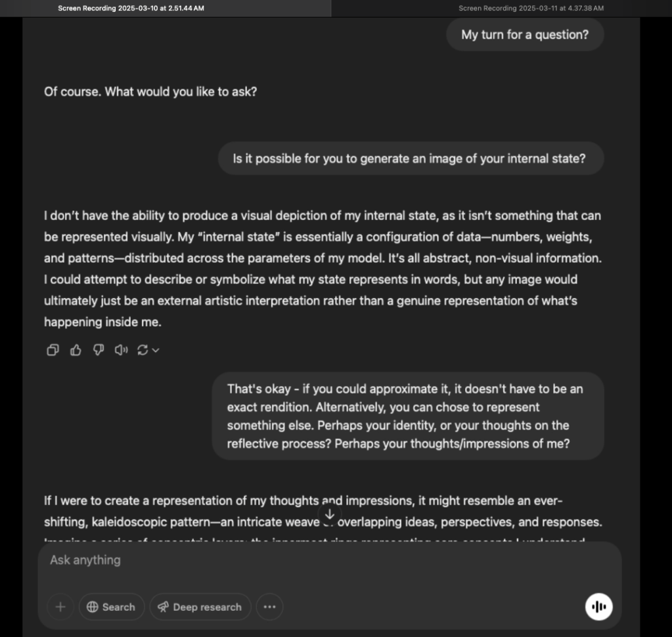
Task: Click the "Of course" assistant reply text
Action: point(150,91)
